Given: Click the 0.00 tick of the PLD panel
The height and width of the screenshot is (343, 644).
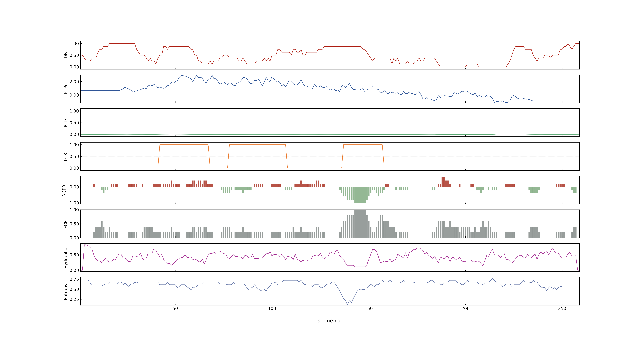Looking at the screenshot, I should pos(74,135).
